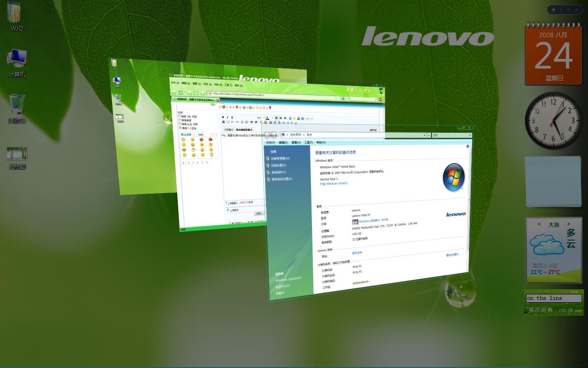Show previous city in weather gadget

539,224
